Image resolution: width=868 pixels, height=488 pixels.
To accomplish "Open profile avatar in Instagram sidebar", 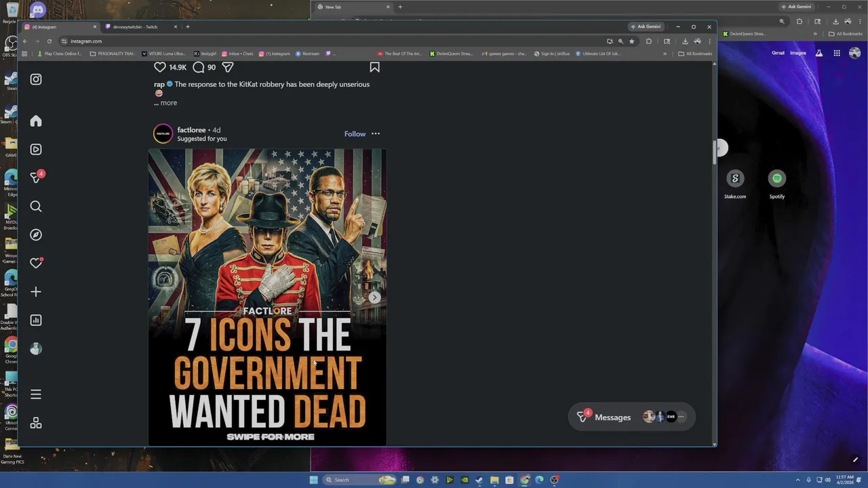I will point(36,348).
